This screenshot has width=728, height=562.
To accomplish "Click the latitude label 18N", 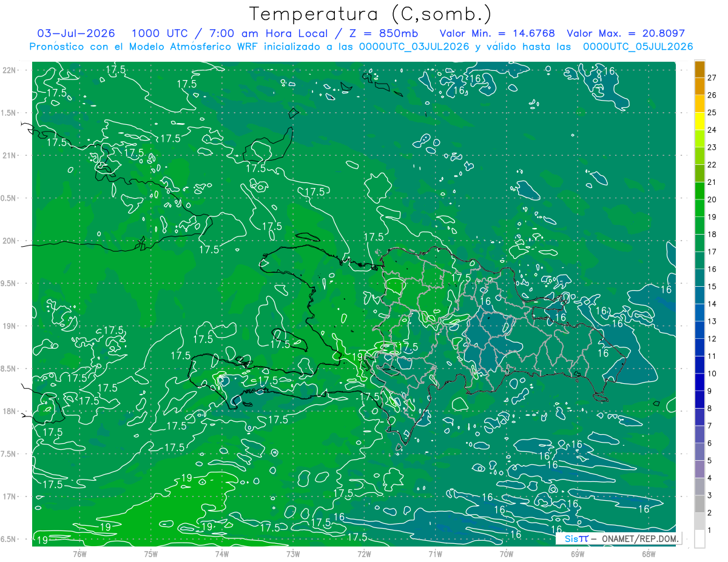I will pyautogui.click(x=10, y=412).
